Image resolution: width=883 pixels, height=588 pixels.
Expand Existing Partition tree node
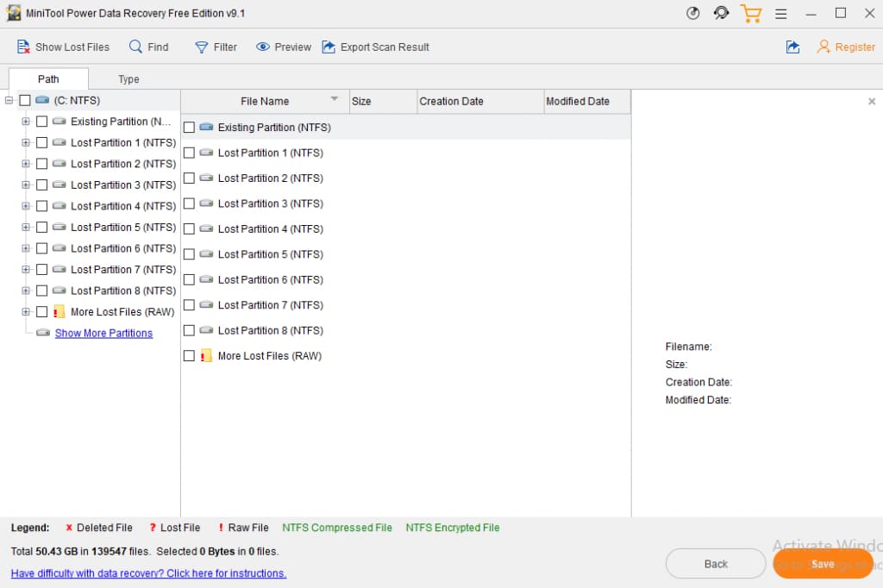[x=25, y=121]
